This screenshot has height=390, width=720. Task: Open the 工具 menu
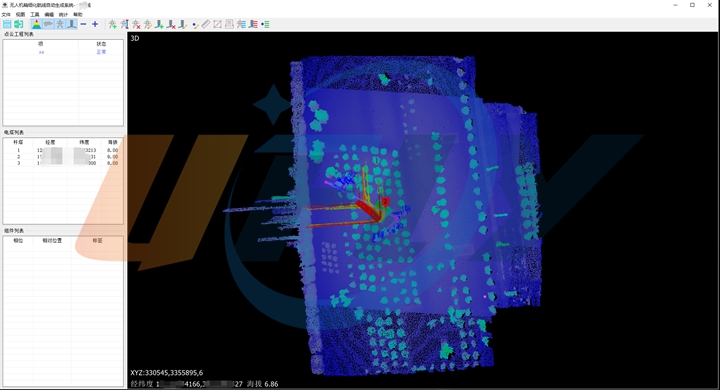click(x=35, y=15)
